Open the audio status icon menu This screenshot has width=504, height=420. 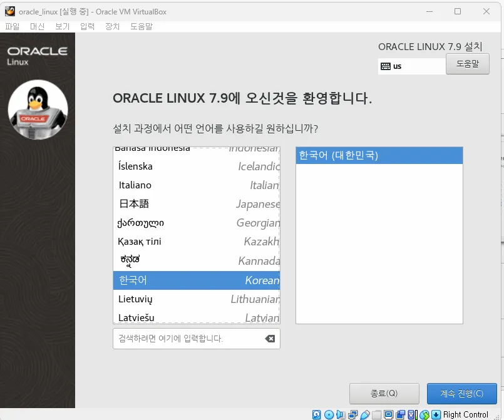click(341, 414)
